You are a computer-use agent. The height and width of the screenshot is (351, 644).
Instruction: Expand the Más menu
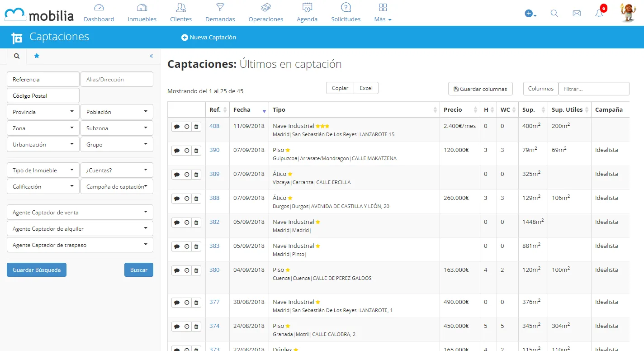(383, 13)
